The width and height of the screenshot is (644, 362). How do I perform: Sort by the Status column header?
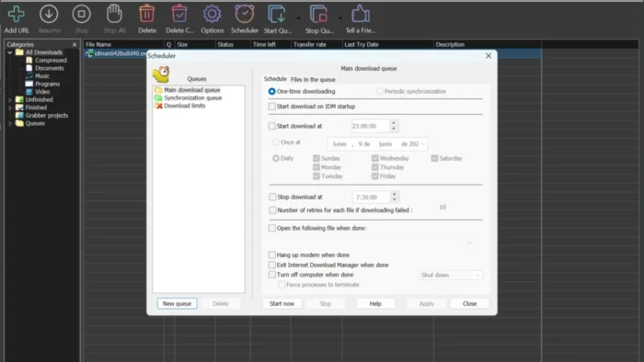[x=233, y=44]
